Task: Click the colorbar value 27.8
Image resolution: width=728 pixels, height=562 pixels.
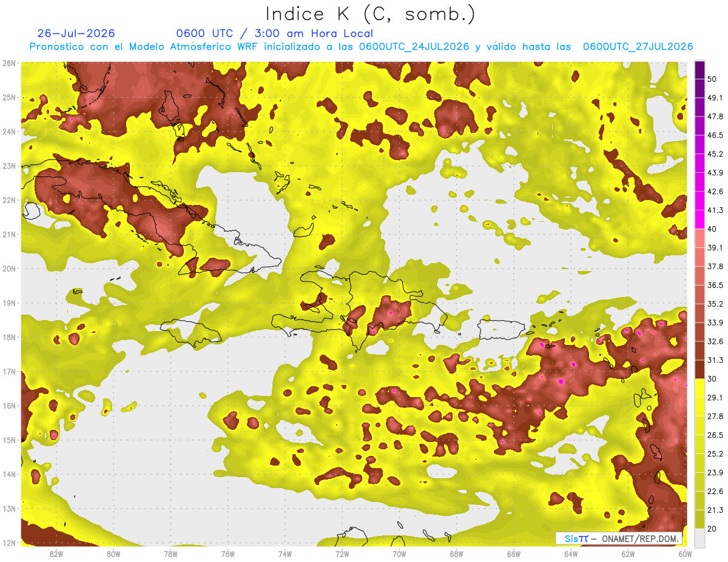Action: [715, 416]
